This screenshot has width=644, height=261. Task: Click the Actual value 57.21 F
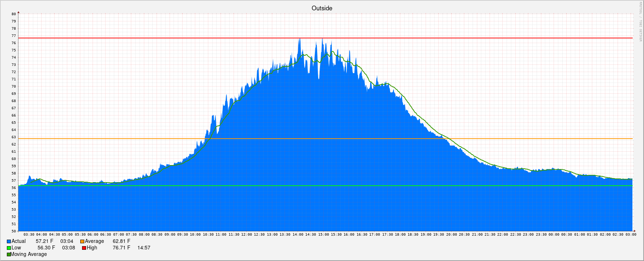[x=44, y=241]
